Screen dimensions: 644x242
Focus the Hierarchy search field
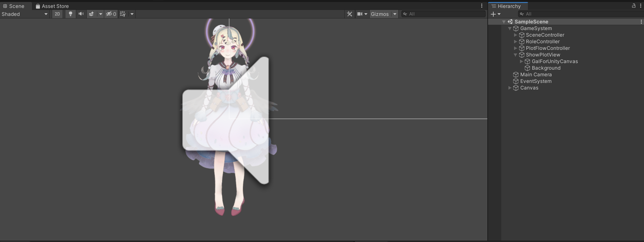click(x=581, y=14)
